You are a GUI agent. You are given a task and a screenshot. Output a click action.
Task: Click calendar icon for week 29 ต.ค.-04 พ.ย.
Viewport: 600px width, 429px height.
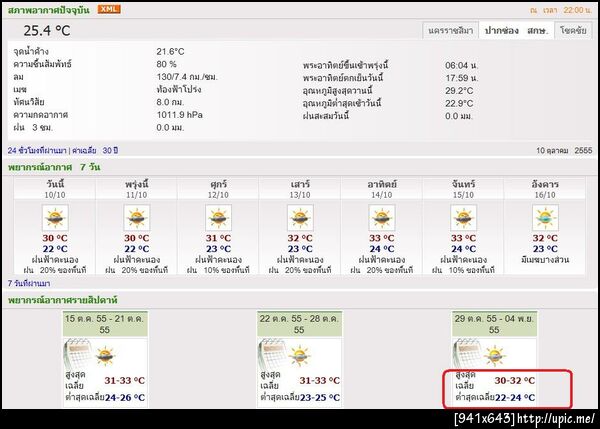coord(468,352)
